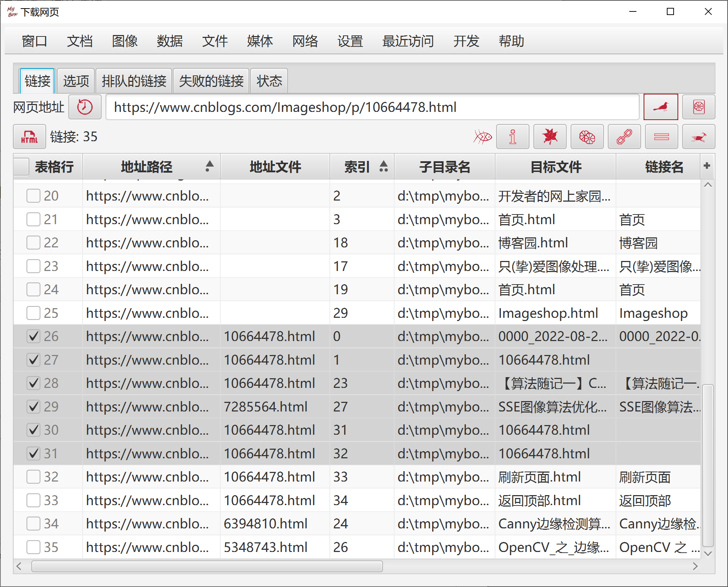The width and height of the screenshot is (728, 587).
Task: Click the HTML view button
Action: tap(29, 137)
